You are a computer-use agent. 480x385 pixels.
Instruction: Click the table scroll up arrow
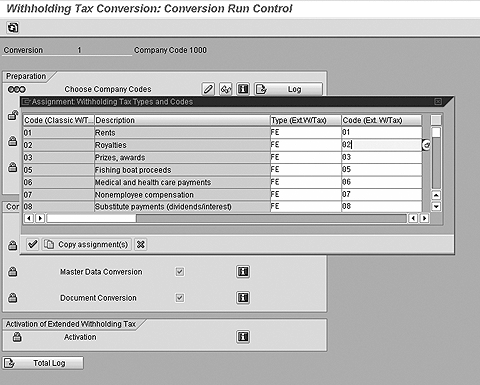coord(436,195)
